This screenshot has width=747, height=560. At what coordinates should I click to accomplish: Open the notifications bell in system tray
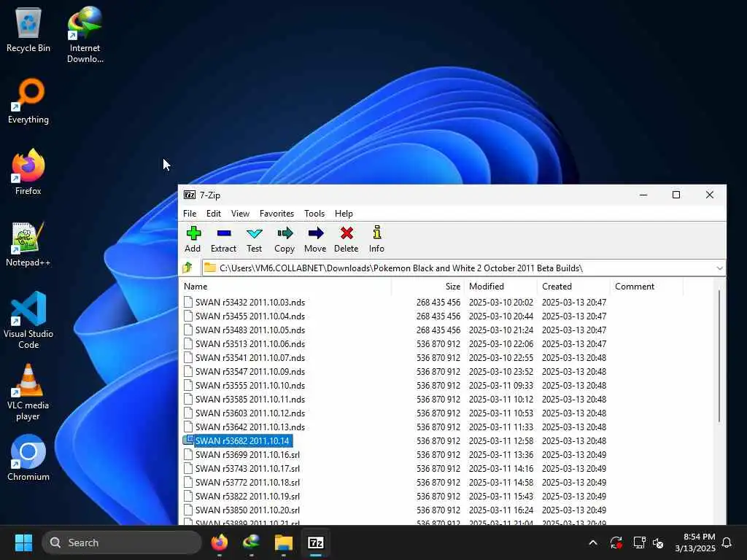tap(727, 542)
